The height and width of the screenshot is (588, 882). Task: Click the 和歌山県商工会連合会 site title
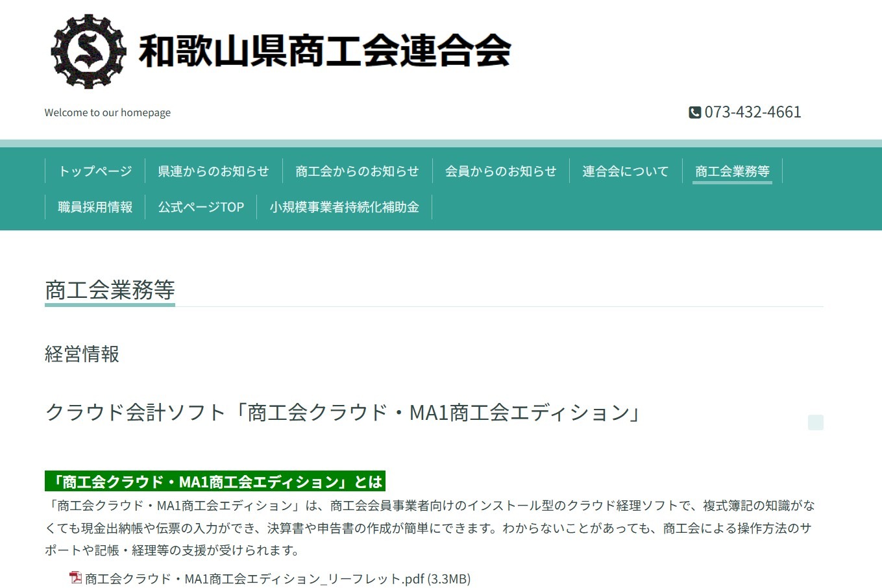click(325, 51)
